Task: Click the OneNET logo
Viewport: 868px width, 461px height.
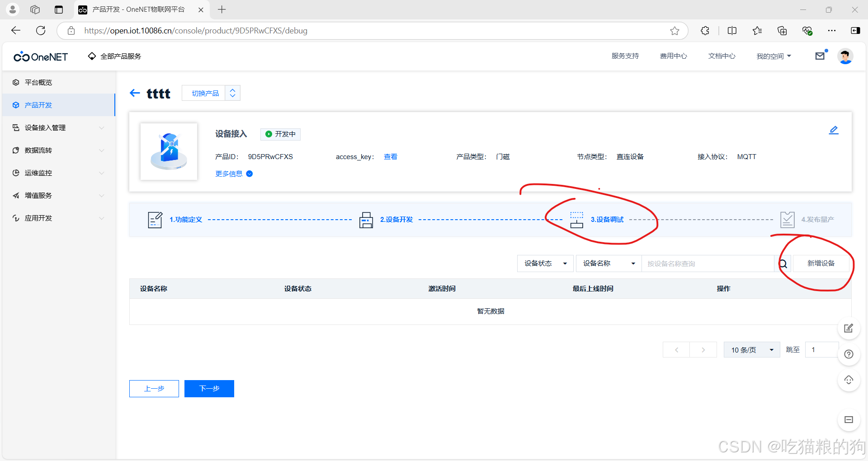Action: [40, 56]
